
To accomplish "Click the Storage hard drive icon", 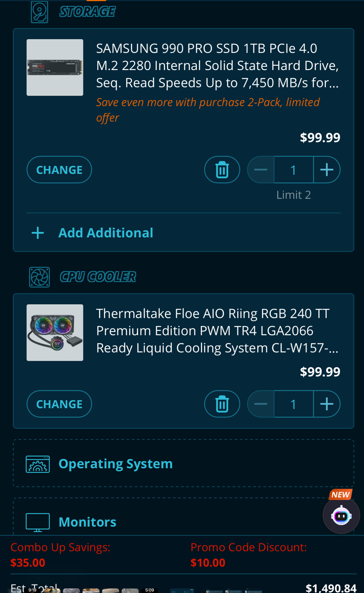I will (39, 12).
